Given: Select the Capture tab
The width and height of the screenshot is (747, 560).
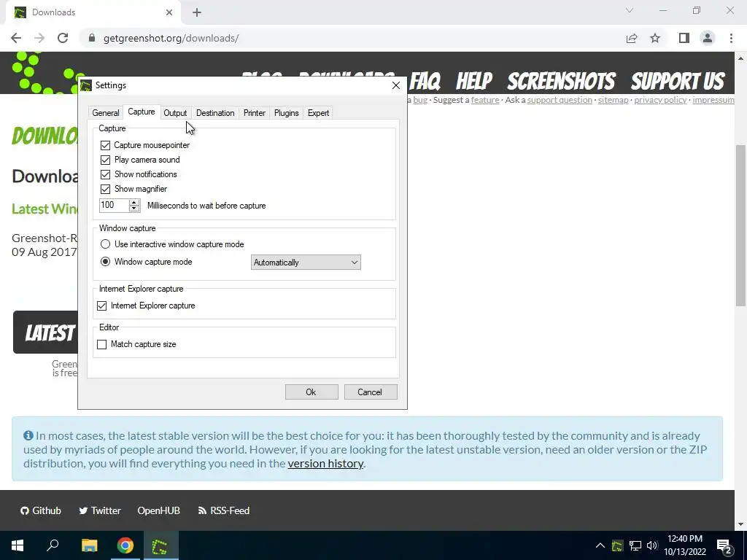Looking at the screenshot, I should coord(142,112).
